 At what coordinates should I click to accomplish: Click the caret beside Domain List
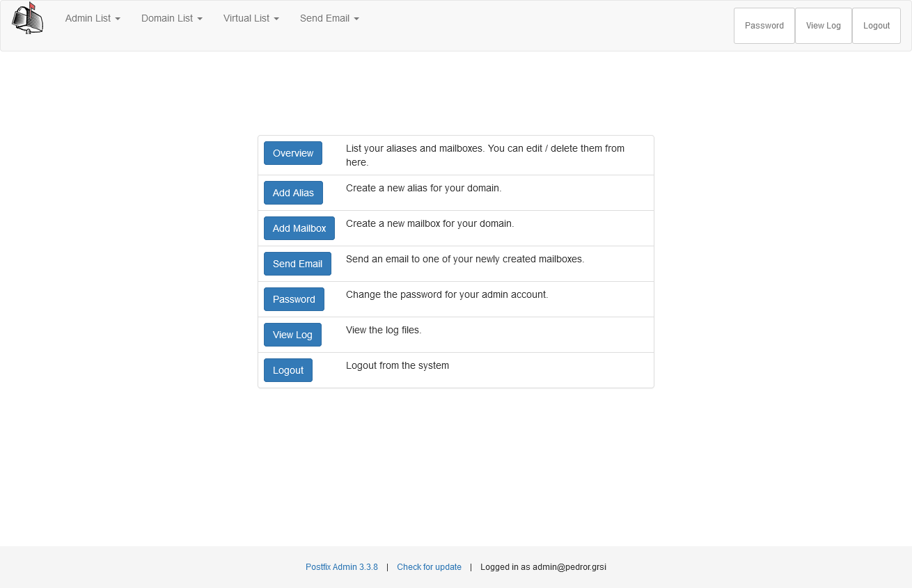click(x=200, y=19)
